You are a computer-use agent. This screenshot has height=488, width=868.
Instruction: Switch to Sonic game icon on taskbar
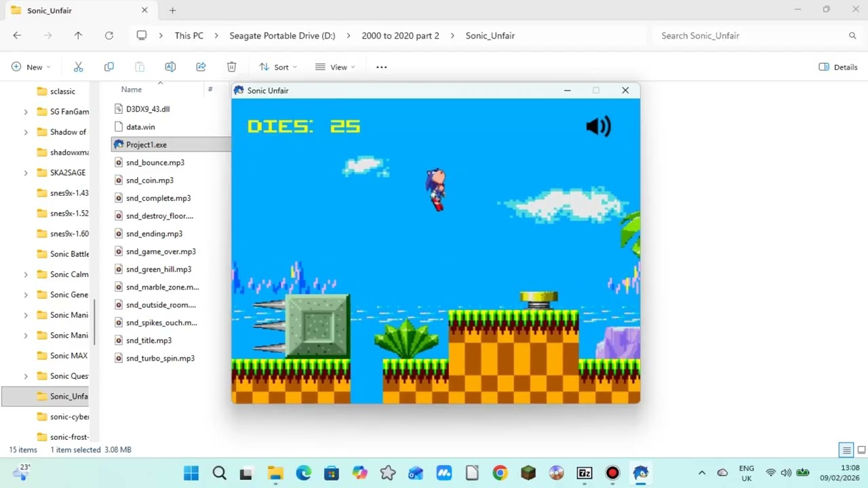pos(641,472)
